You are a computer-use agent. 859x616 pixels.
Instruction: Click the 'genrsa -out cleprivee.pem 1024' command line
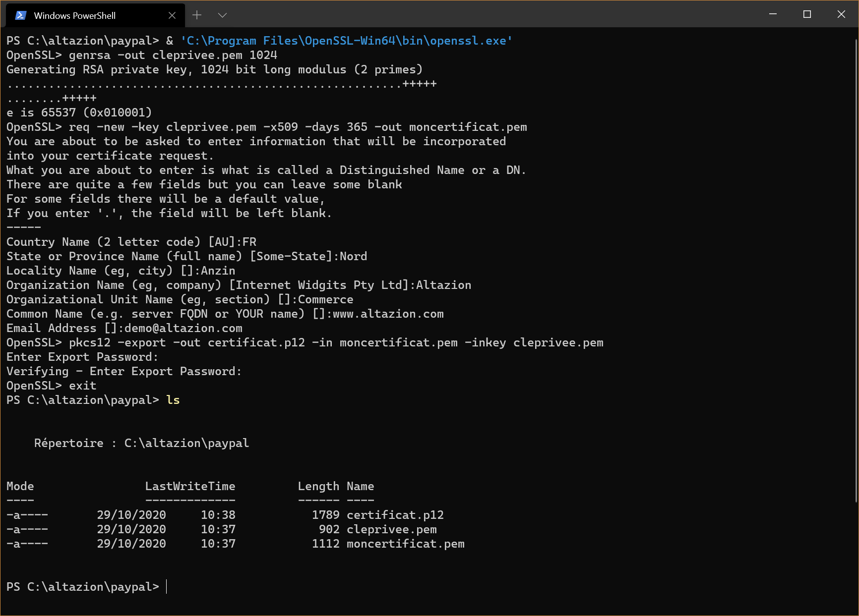[x=142, y=55]
